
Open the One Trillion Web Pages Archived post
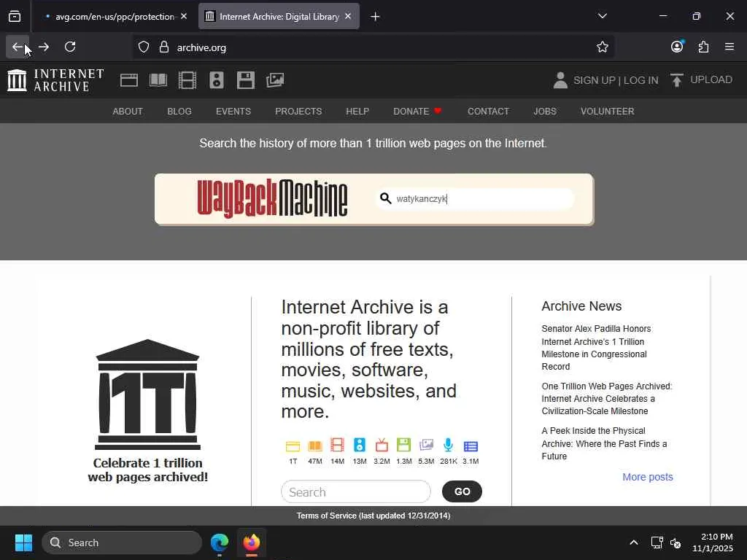coord(607,399)
